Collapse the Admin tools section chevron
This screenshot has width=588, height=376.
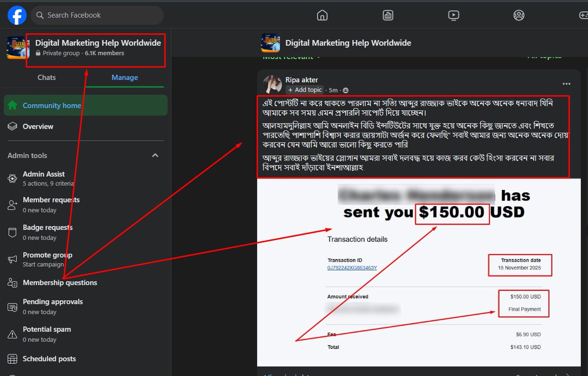coord(155,156)
